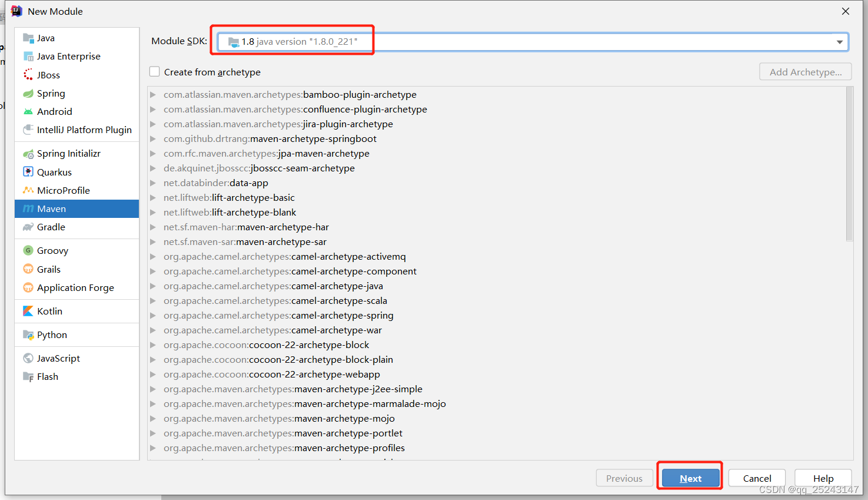Click the Groovy green icon
Image resolution: width=868 pixels, height=500 pixels.
tap(28, 251)
